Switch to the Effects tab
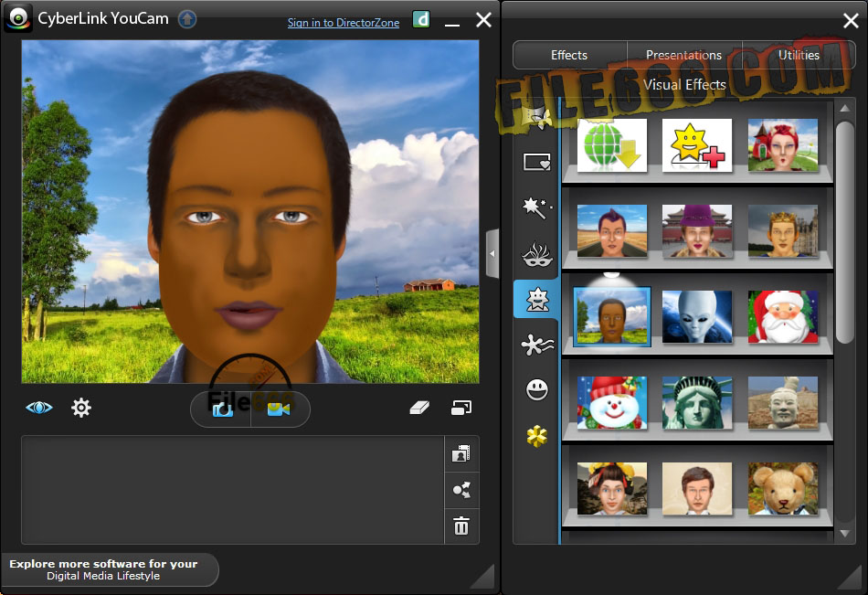 point(569,55)
